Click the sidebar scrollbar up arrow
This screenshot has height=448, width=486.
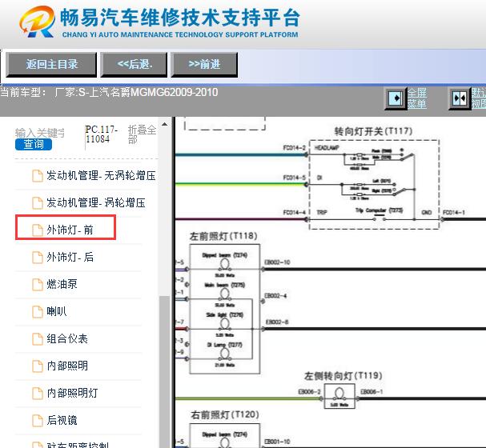click(165, 125)
